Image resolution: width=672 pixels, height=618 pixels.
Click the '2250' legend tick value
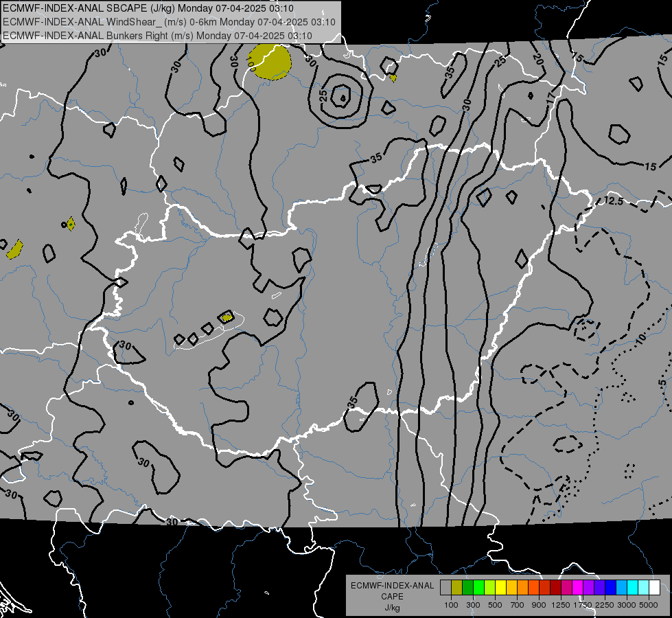[x=604, y=605]
